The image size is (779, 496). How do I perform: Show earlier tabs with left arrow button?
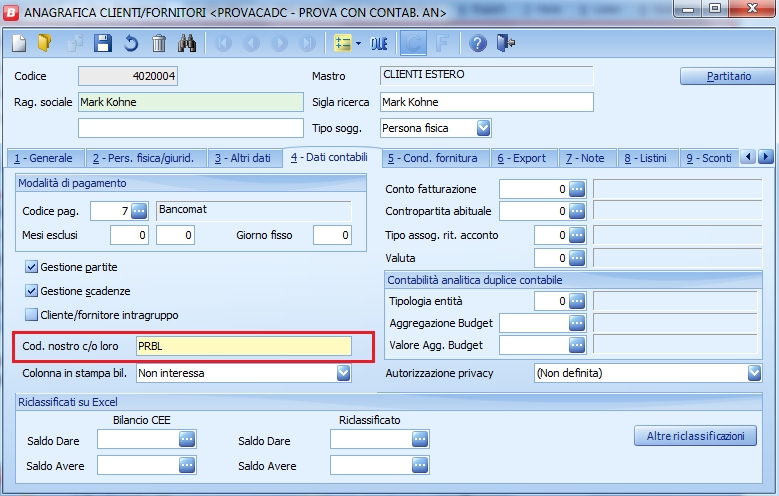[x=748, y=157]
